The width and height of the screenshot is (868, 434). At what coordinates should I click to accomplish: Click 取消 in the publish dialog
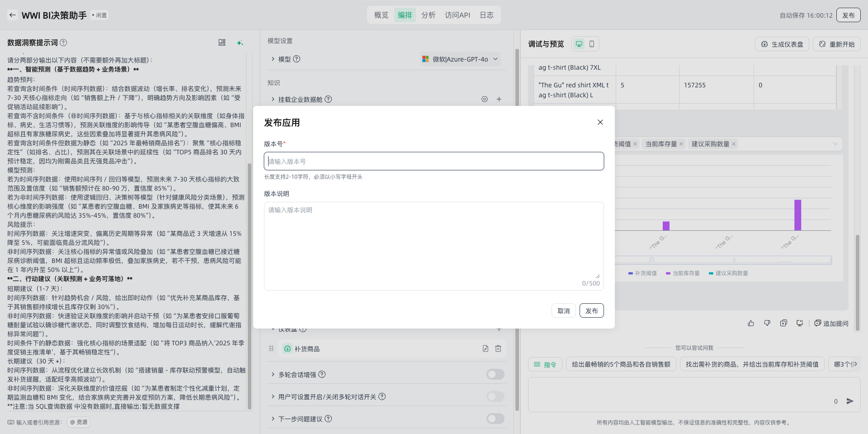pyautogui.click(x=563, y=310)
